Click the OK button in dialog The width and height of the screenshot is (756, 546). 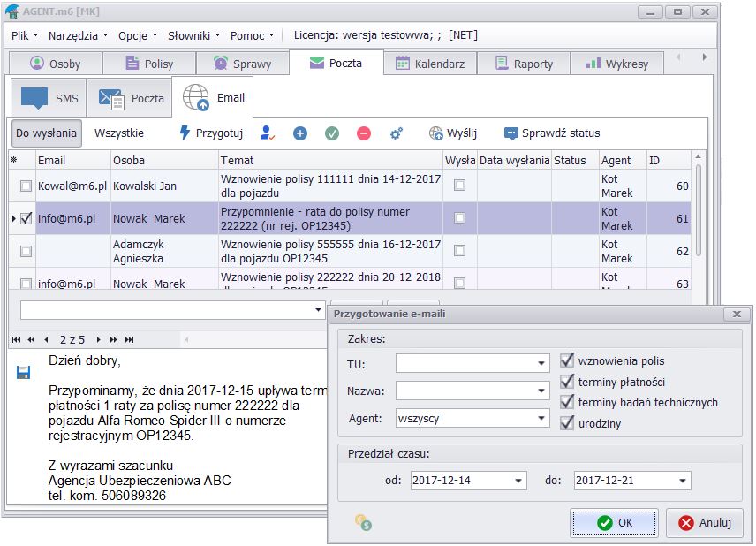coord(614,522)
